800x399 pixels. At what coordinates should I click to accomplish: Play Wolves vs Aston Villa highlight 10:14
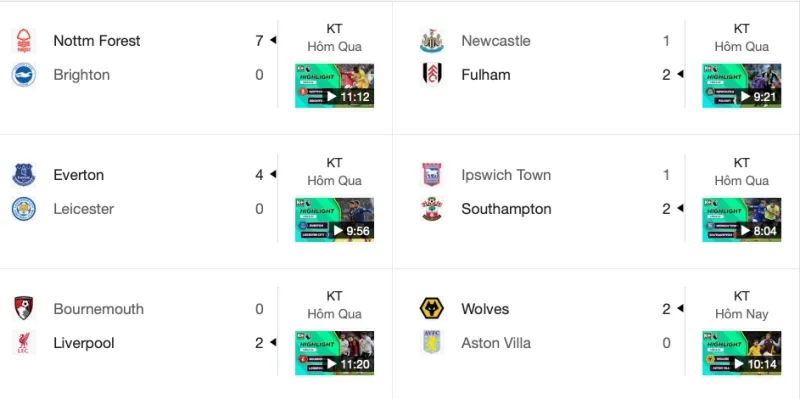(x=741, y=353)
